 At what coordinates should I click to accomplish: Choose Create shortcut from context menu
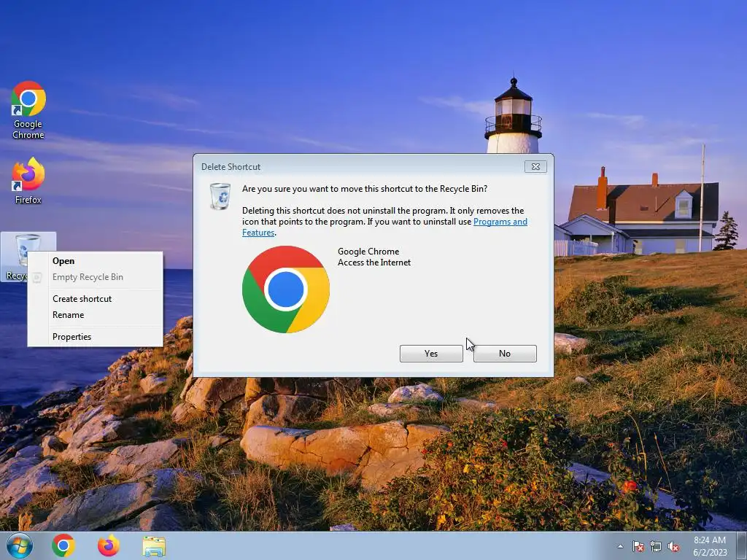pyautogui.click(x=96, y=298)
